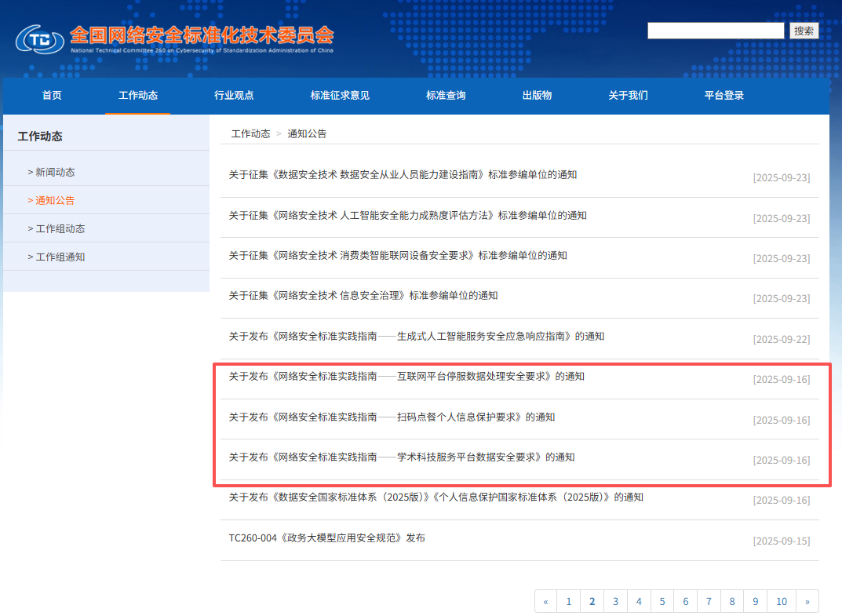Click 平台登录 to log in
This screenshot has width=842, height=616.
724,96
